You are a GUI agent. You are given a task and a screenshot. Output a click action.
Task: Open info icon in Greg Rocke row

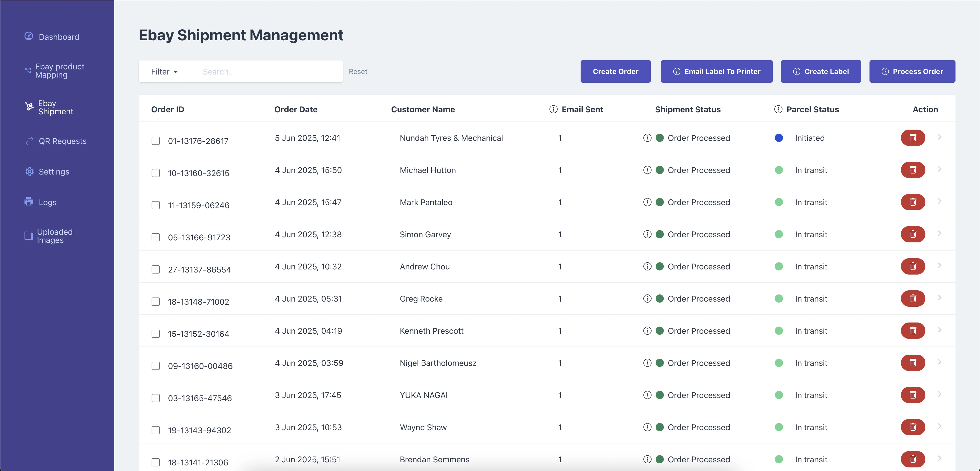coord(647,298)
